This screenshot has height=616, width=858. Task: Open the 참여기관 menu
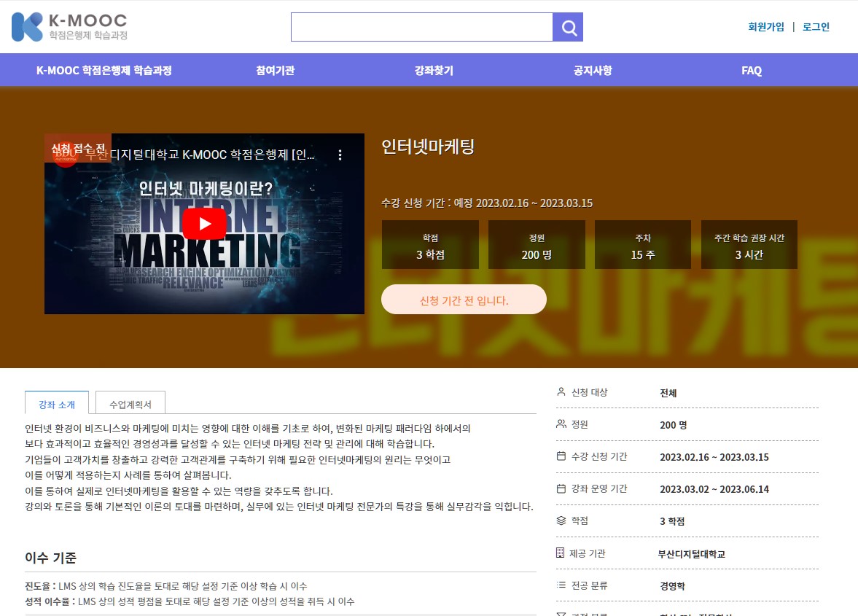pos(276,70)
